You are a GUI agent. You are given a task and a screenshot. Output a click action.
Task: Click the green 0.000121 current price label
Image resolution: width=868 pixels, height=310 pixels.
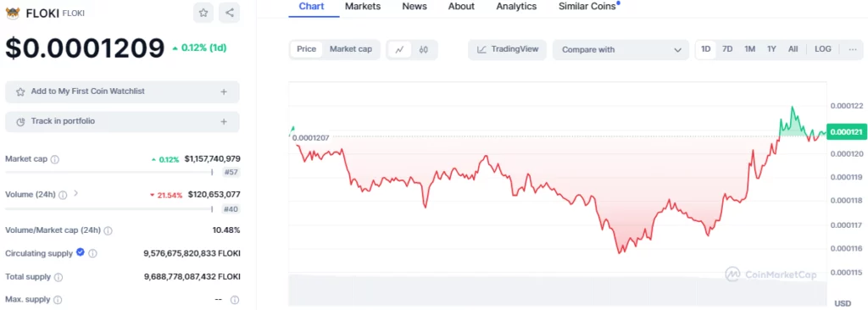(847, 132)
